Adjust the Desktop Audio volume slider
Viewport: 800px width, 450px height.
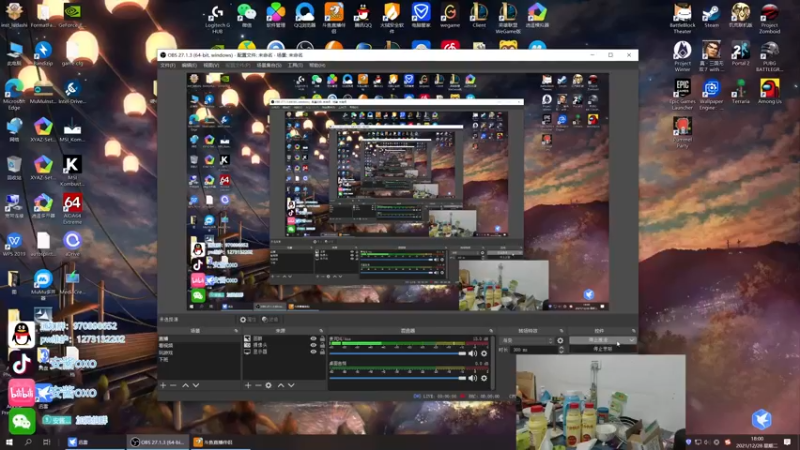[x=397, y=378]
